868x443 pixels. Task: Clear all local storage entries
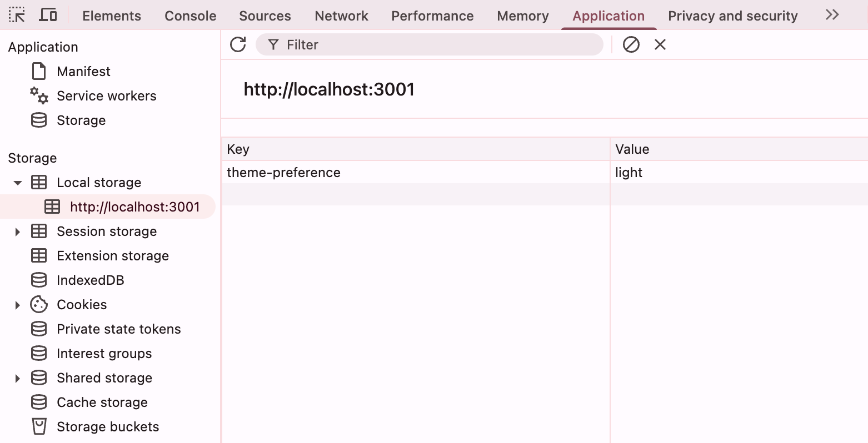point(631,44)
